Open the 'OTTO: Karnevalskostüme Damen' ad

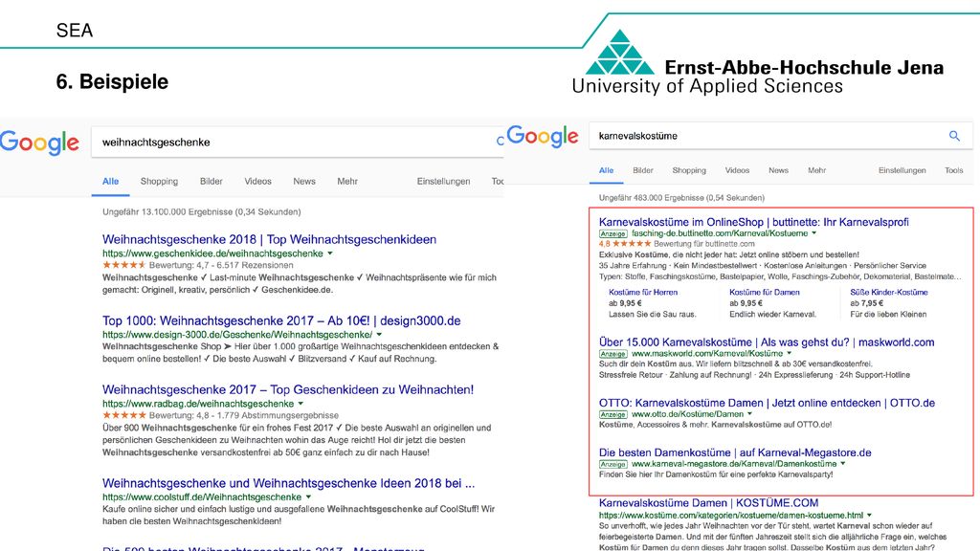[767, 403]
